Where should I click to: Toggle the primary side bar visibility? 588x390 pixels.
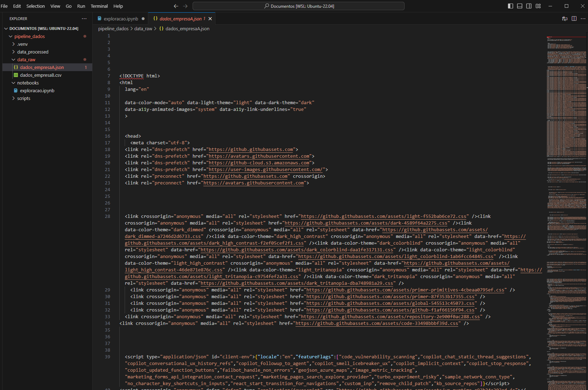point(511,6)
